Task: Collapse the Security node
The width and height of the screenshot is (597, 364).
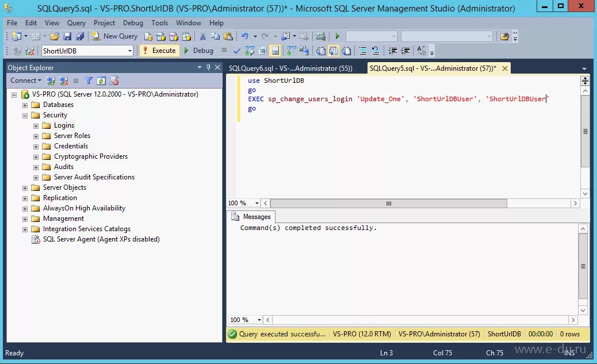Action: (x=25, y=114)
